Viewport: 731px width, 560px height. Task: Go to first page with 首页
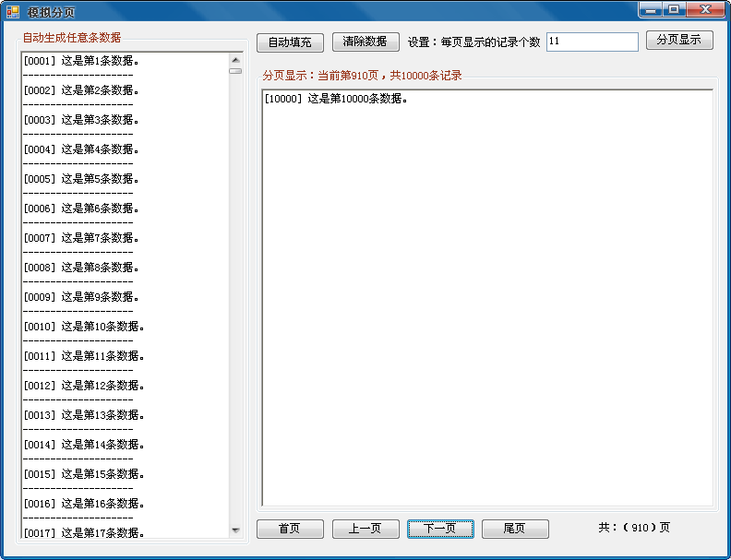tap(290, 529)
